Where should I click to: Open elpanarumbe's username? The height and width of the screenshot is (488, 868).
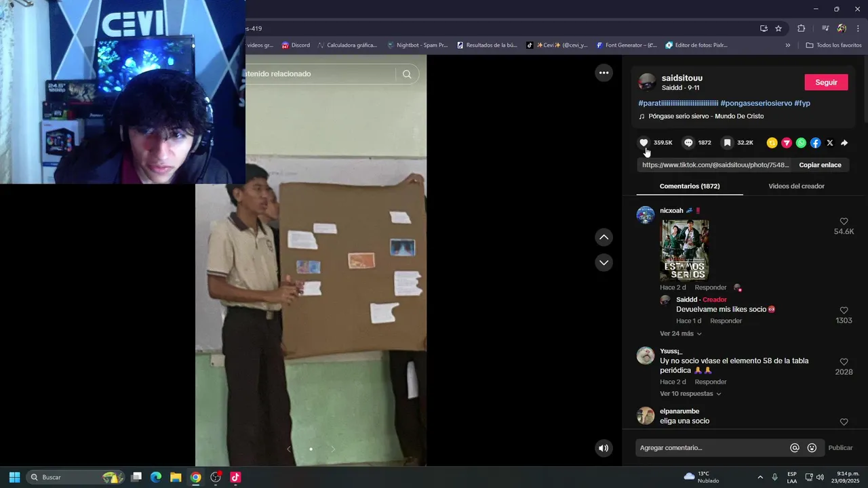tap(679, 411)
